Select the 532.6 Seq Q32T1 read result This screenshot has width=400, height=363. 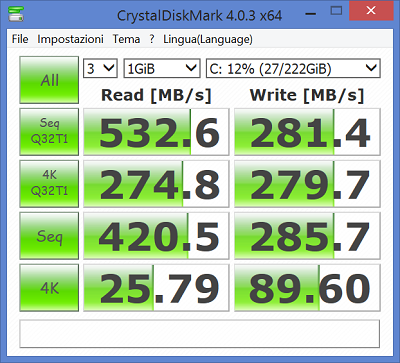pyautogui.click(x=156, y=132)
